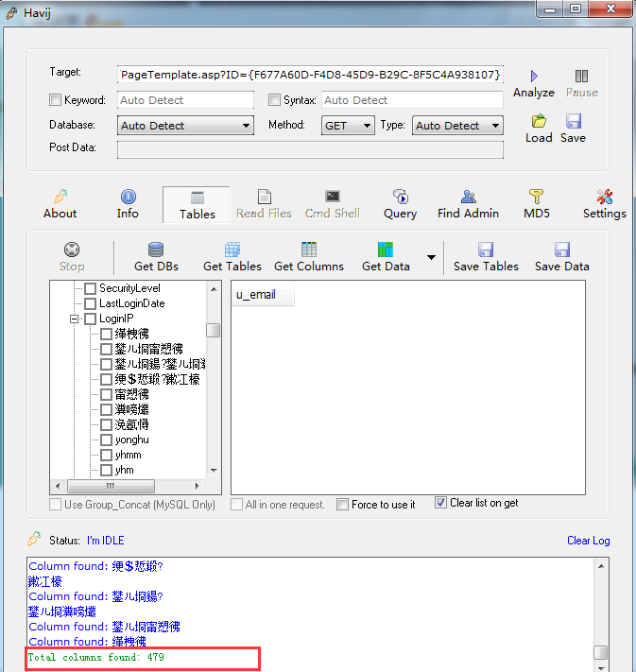Open the Find Admin icon
This screenshot has height=672, width=636.
point(468,197)
